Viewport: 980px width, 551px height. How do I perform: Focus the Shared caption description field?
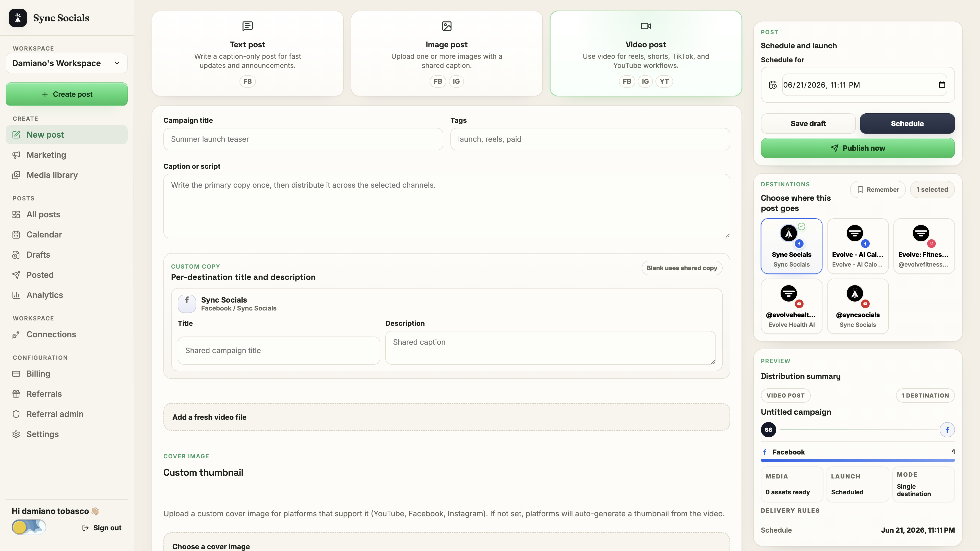tap(551, 348)
